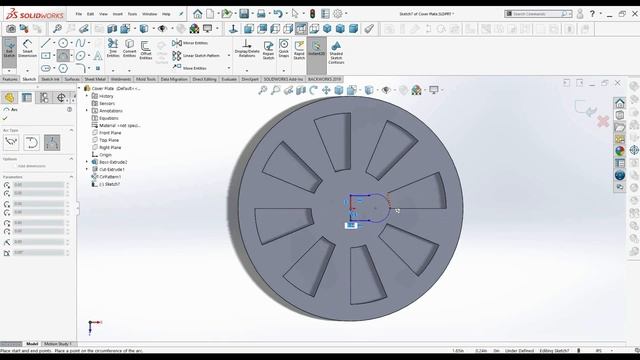Select the Line sketch tool

tap(46, 43)
